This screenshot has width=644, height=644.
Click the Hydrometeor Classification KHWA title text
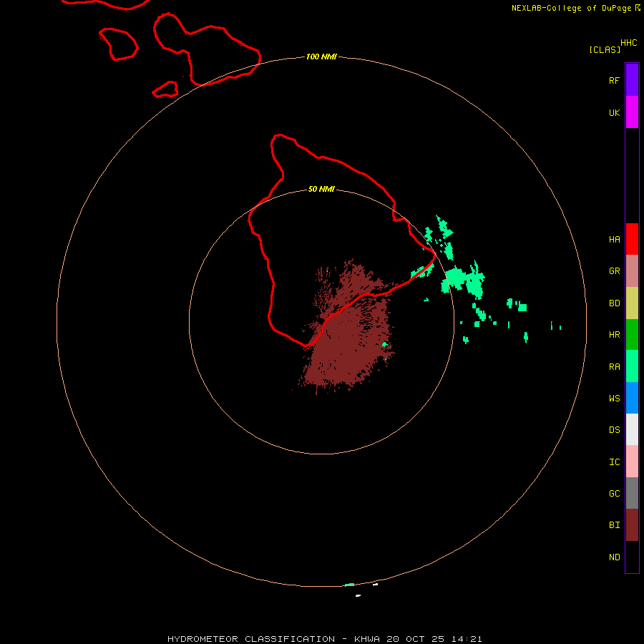(x=324, y=639)
